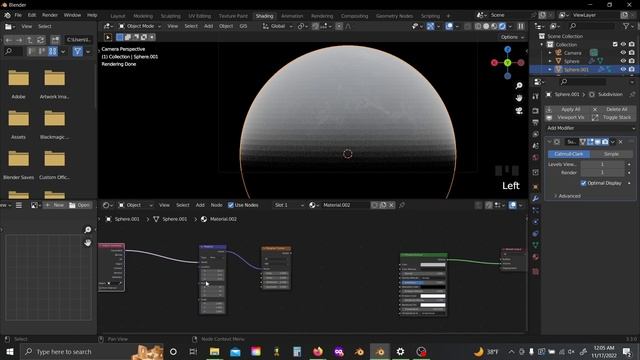The width and height of the screenshot is (640, 360).
Task: Open the Material properties tab
Action: tap(536, 257)
